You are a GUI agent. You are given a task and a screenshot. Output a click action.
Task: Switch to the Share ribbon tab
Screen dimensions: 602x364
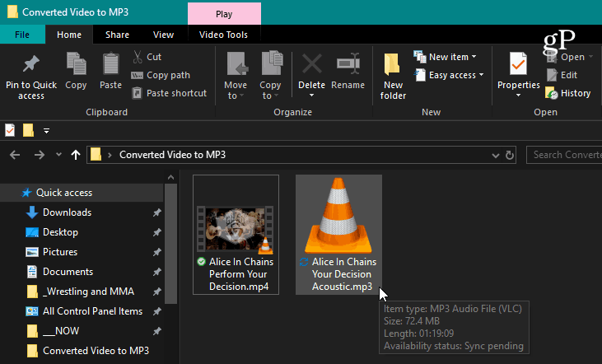click(x=117, y=35)
